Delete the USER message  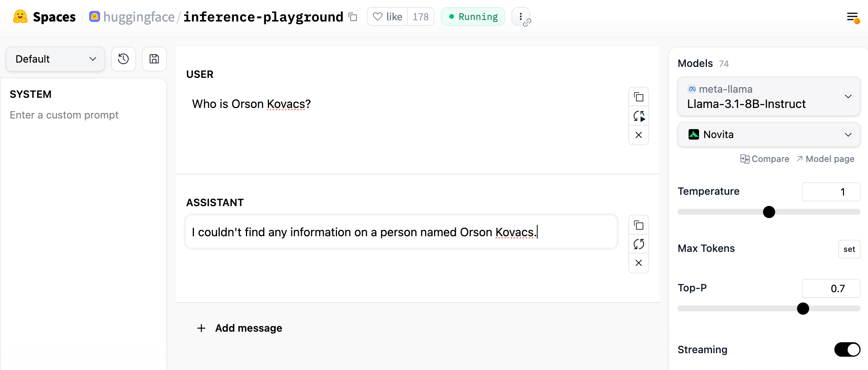[638, 135]
